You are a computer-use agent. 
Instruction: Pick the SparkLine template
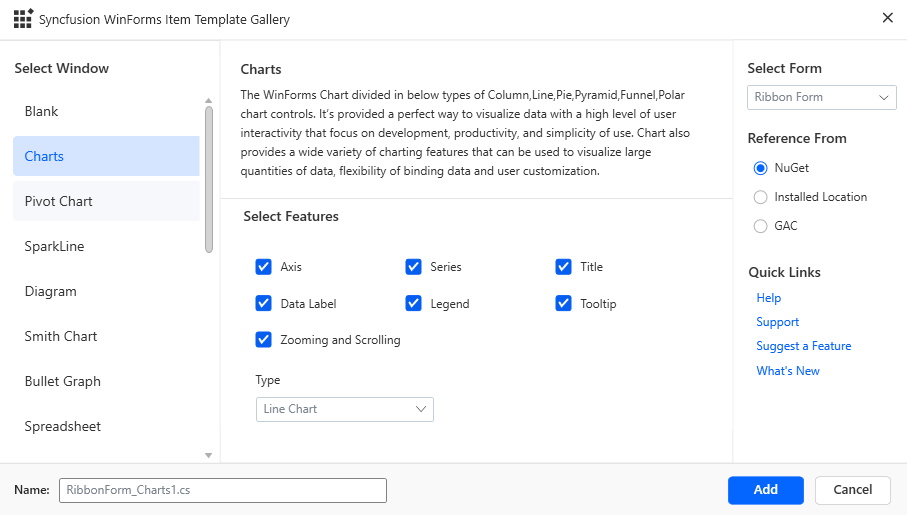click(x=106, y=247)
